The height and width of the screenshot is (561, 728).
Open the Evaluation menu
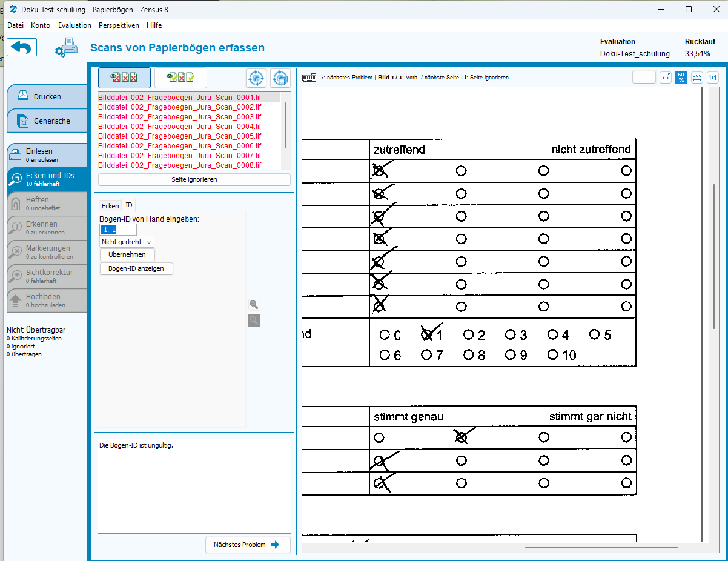(74, 25)
